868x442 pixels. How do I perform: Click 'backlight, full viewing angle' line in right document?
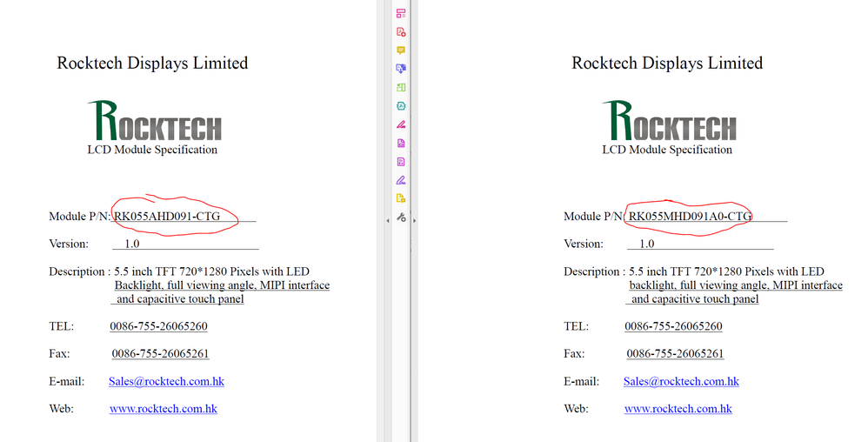point(736,285)
